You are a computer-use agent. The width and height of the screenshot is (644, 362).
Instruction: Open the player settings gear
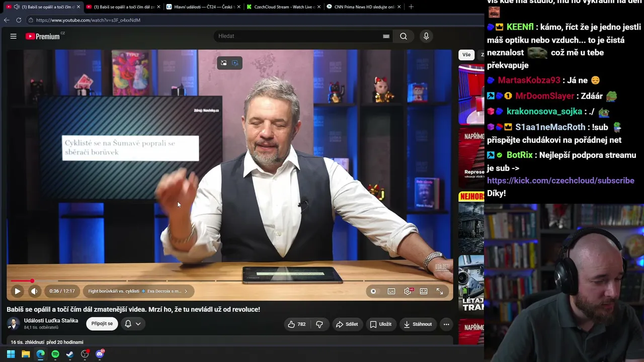pyautogui.click(x=408, y=291)
